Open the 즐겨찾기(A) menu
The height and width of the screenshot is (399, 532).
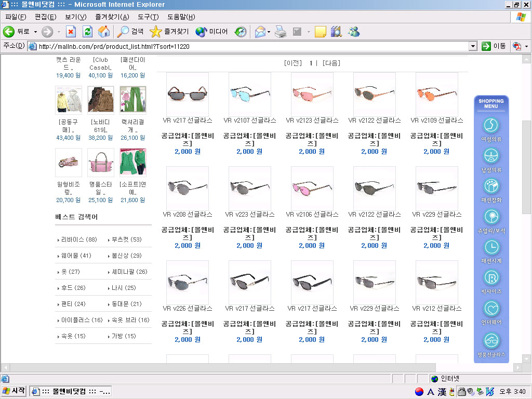click(112, 17)
